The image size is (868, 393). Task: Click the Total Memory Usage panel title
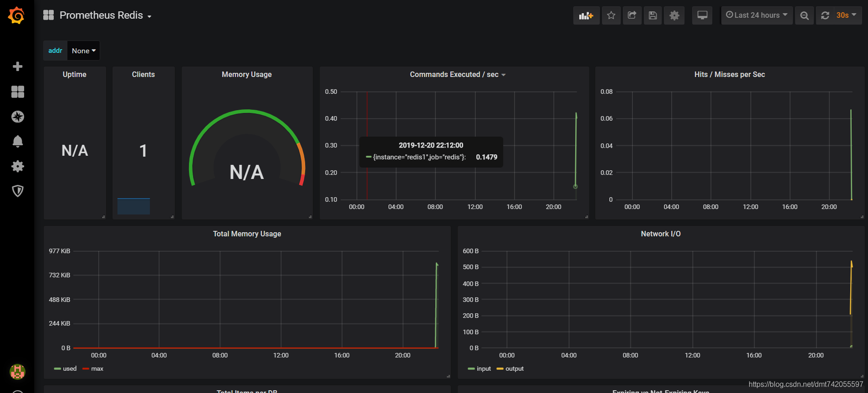pos(247,234)
